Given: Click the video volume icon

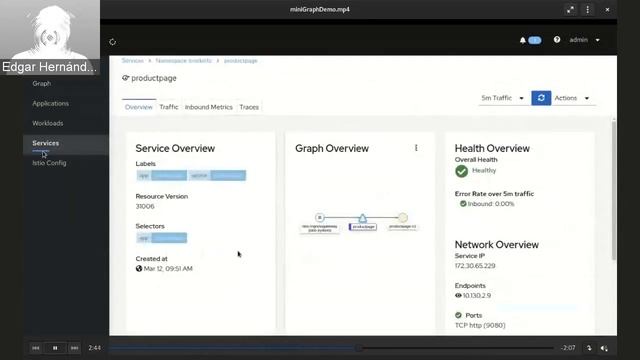Looking at the screenshot, I should (x=604, y=348).
